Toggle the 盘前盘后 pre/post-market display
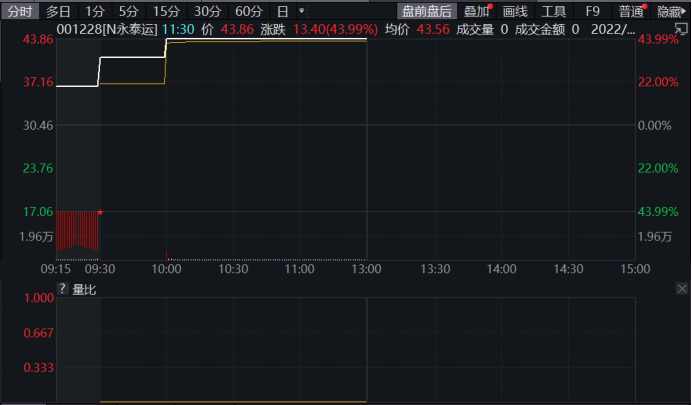This screenshot has width=692, height=405. (x=426, y=11)
